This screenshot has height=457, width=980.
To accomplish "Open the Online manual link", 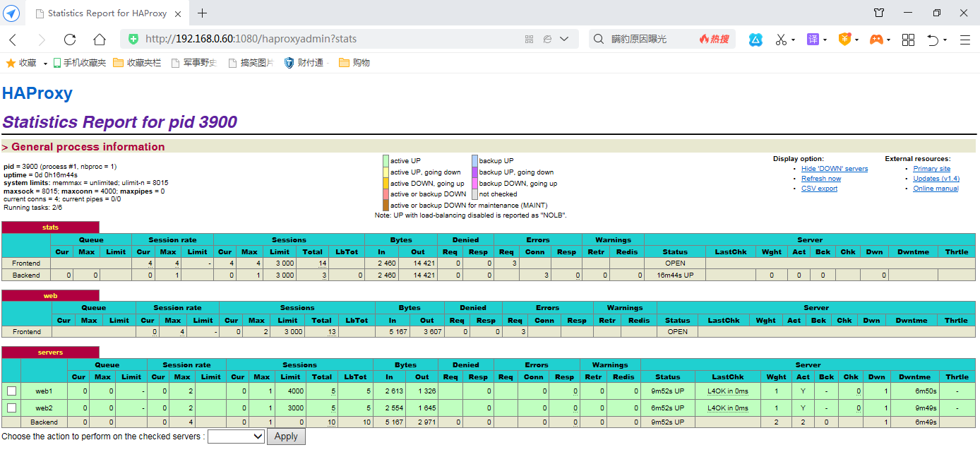I will [x=936, y=189].
